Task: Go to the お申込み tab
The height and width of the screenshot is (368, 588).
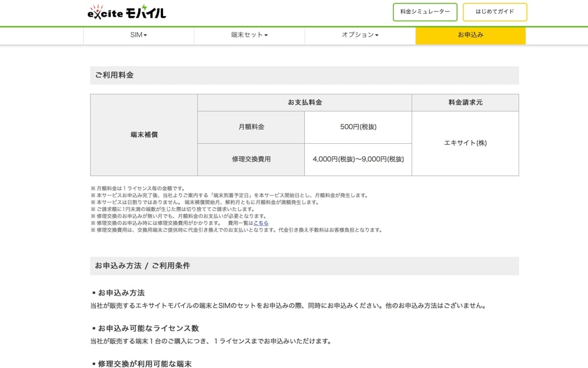Action: point(471,35)
